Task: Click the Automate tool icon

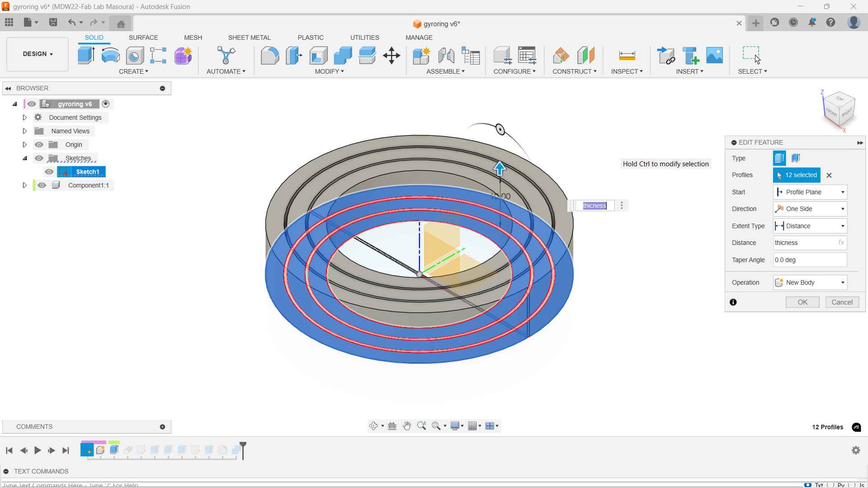Action: [226, 56]
